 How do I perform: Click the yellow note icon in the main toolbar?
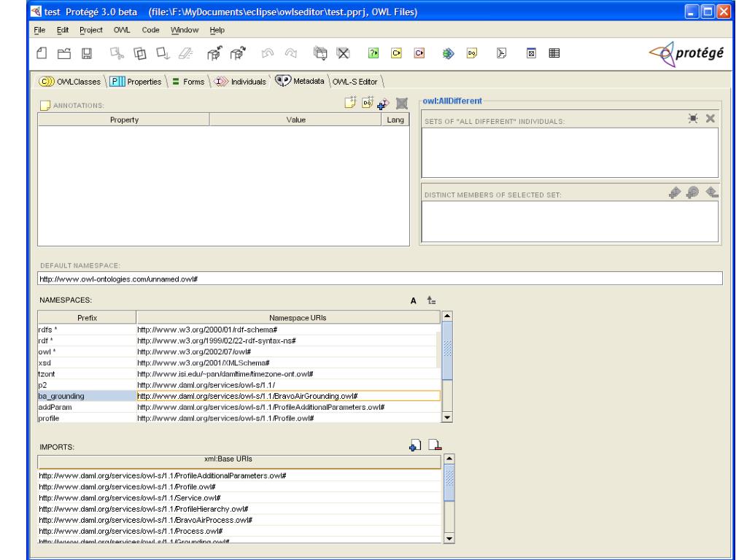tap(472, 52)
